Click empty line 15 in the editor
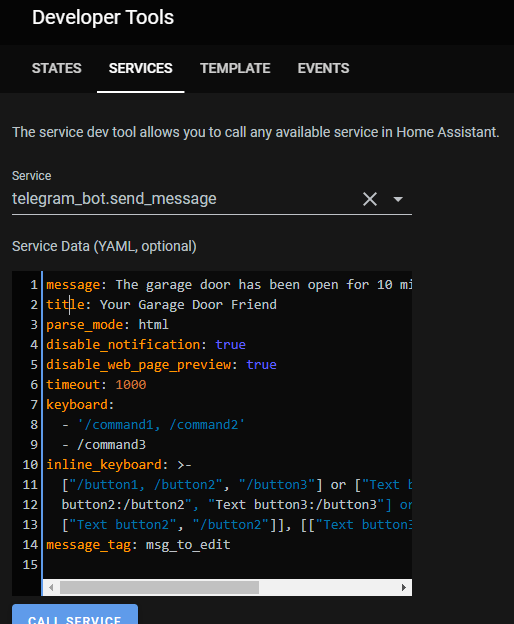Screen dimensions: 514x624 (x=227, y=564)
